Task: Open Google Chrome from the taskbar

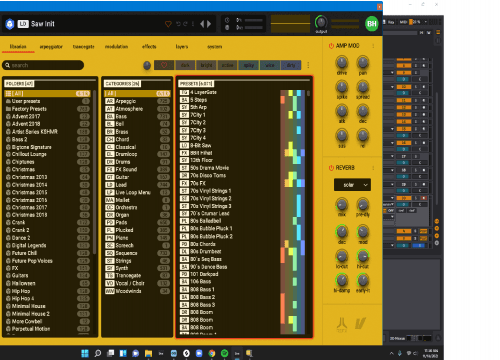Action: 212,353
